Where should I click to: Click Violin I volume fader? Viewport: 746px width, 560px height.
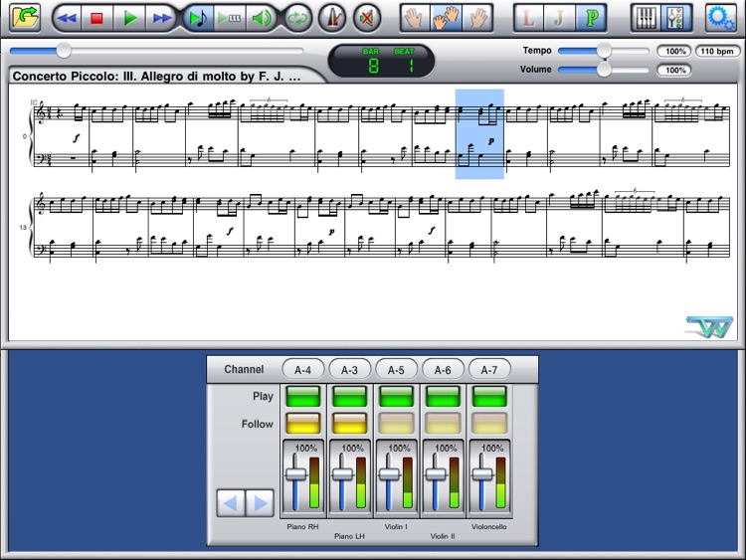point(389,474)
